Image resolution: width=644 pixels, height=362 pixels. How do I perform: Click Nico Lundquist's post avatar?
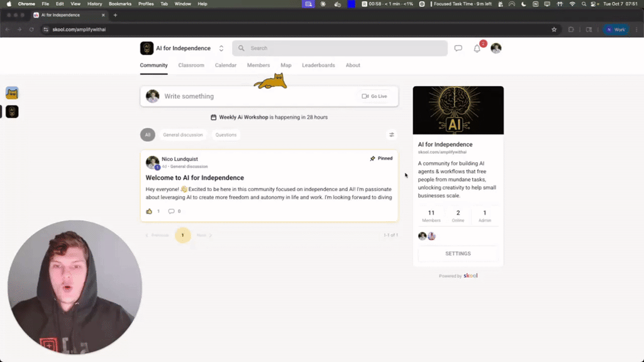point(152,162)
